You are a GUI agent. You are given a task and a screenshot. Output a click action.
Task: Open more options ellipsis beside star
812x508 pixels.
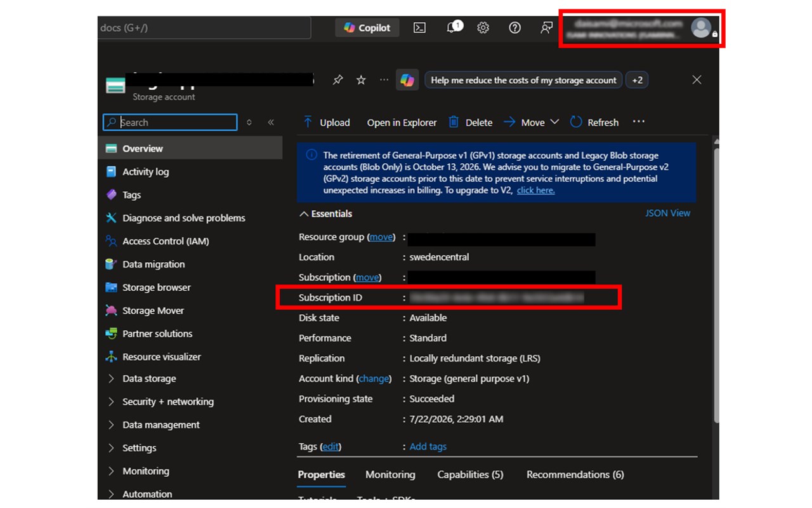point(384,80)
